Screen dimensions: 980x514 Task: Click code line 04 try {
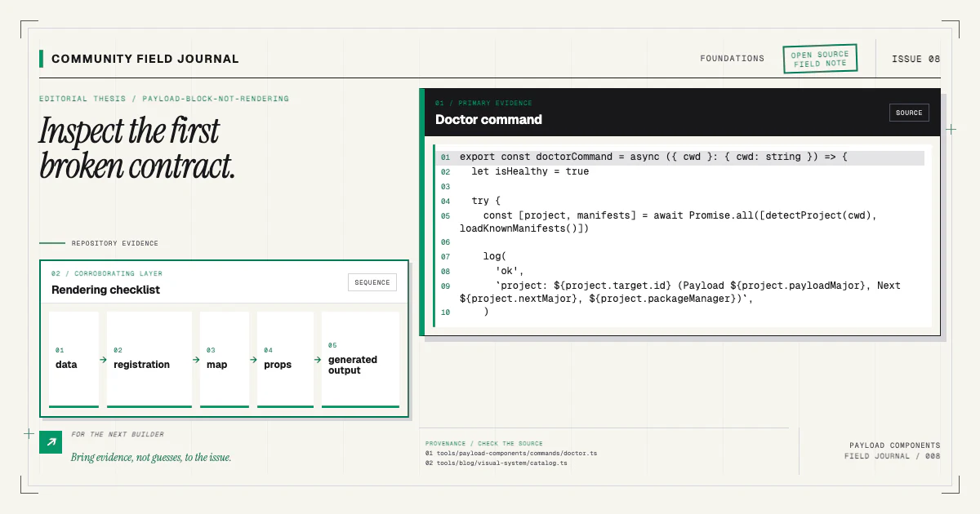(485, 201)
